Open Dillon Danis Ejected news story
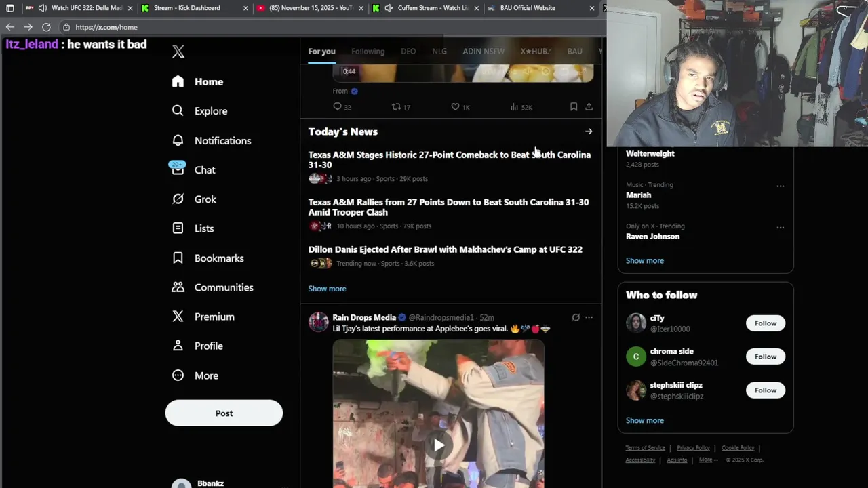 [445, 249]
